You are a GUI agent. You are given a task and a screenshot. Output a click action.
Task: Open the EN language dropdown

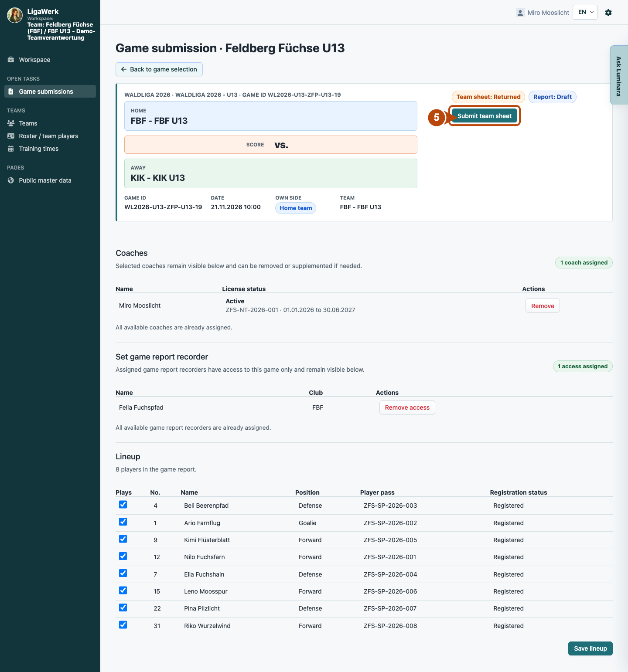coord(585,12)
